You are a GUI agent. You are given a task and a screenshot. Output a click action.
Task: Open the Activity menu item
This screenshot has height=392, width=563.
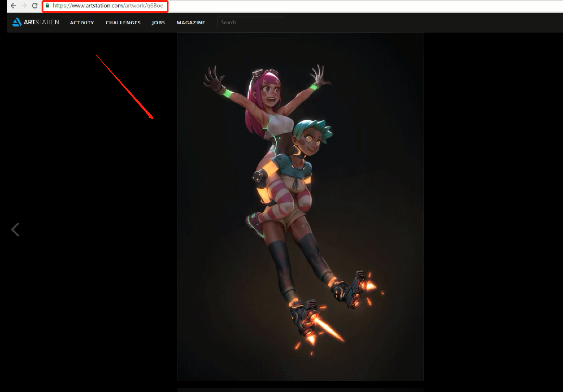tap(82, 23)
